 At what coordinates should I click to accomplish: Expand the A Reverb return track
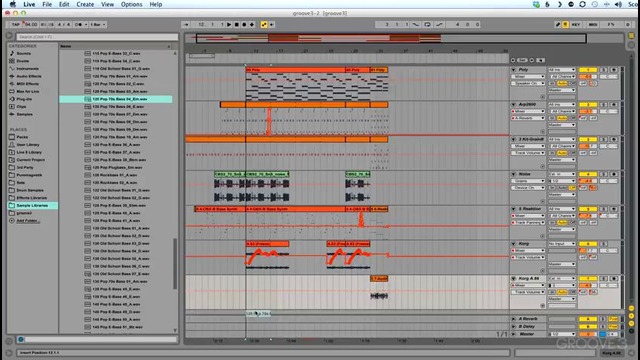click(x=514, y=319)
